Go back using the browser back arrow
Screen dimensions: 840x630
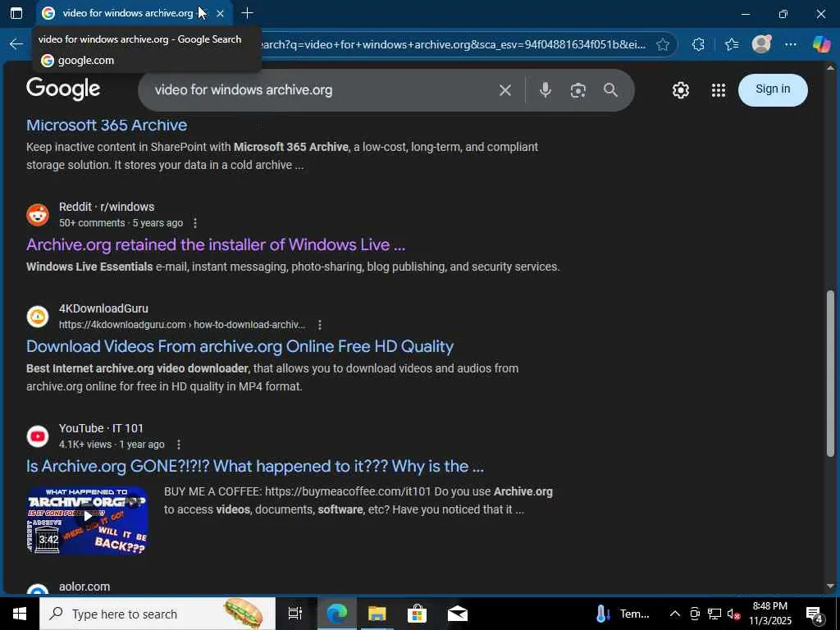(16, 44)
